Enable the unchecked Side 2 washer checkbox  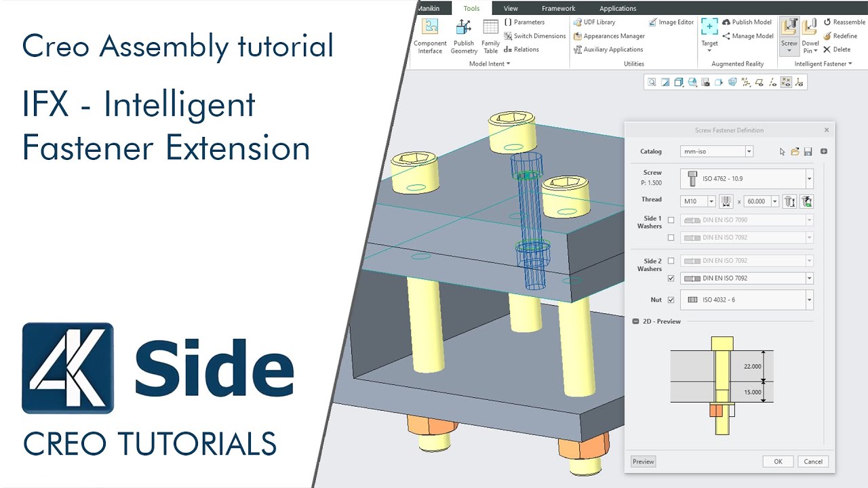pyautogui.click(x=671, y=261)
